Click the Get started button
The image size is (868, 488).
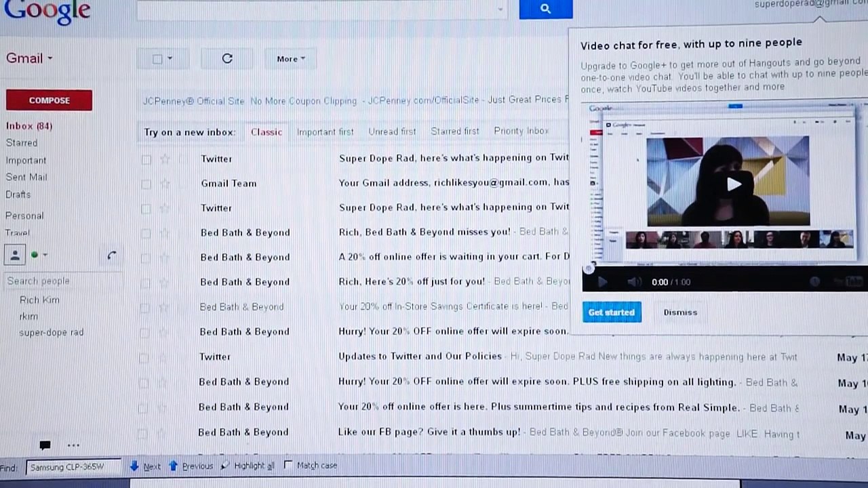tap(612, 312)
